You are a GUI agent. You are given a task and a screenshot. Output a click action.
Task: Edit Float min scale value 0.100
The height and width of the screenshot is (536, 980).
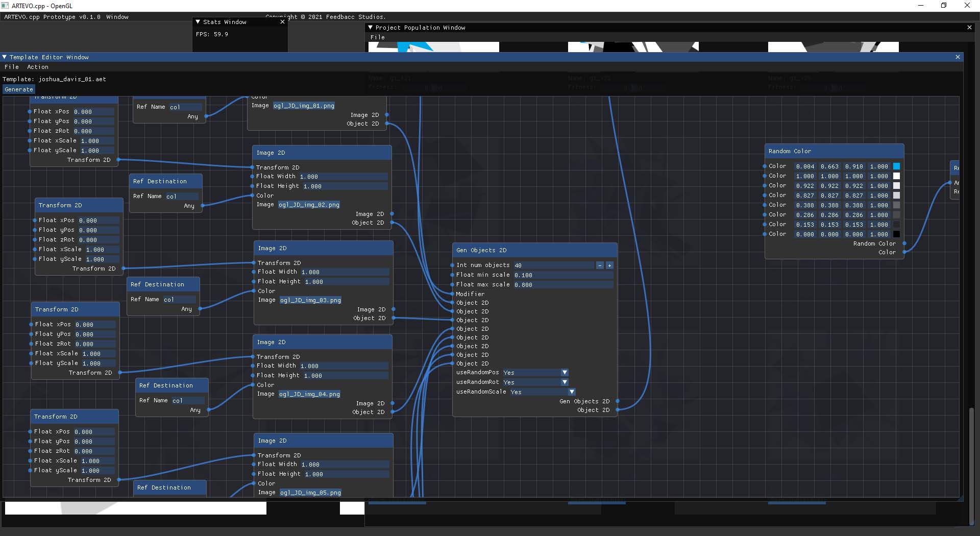[x=563, y=275]
